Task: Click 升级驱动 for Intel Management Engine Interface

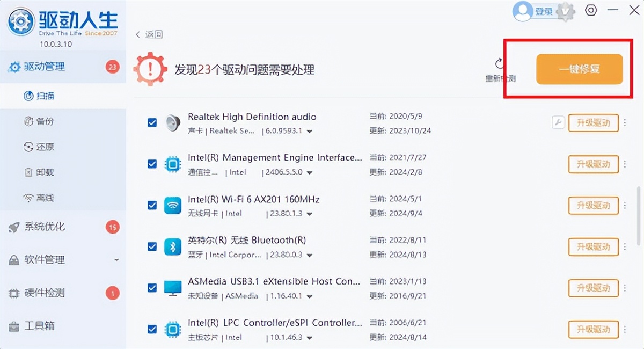Action: [x=593, y=164]
